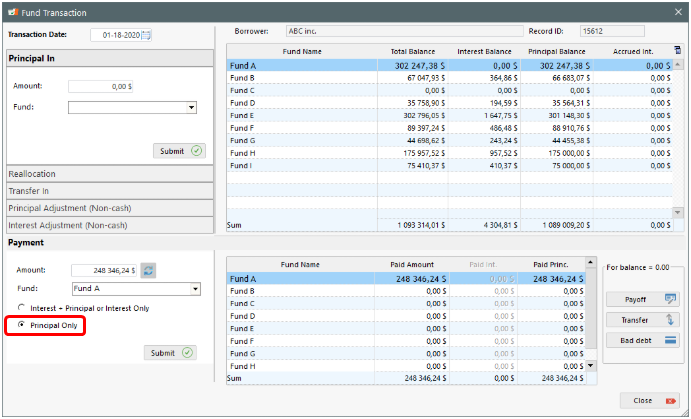Close the Fund Transaction window with the X button
This screenshot has height=419, width=691.
click(678, 12)
